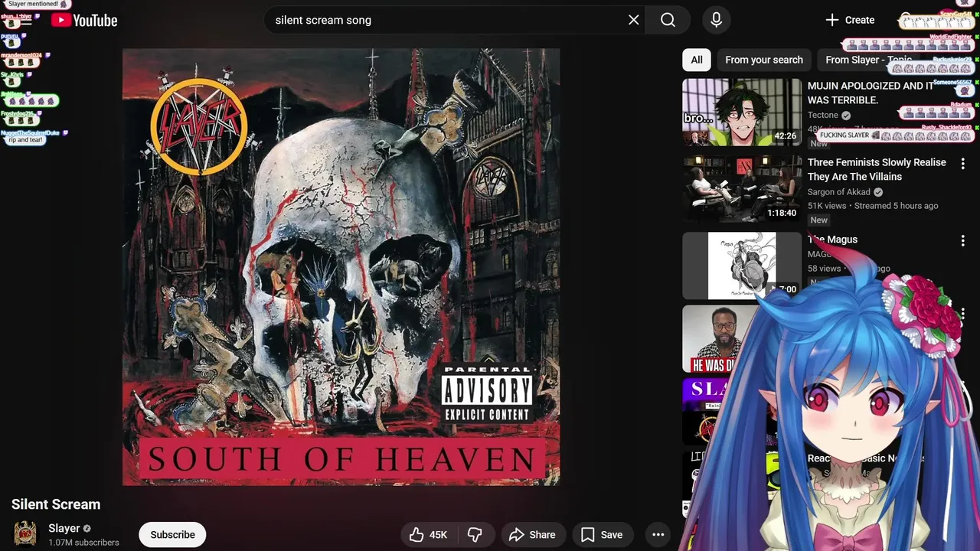Click the 'Silent Scream' video title
Viewport: 980px width, 551px height.
pyautogui.click(x=56, y=504)
